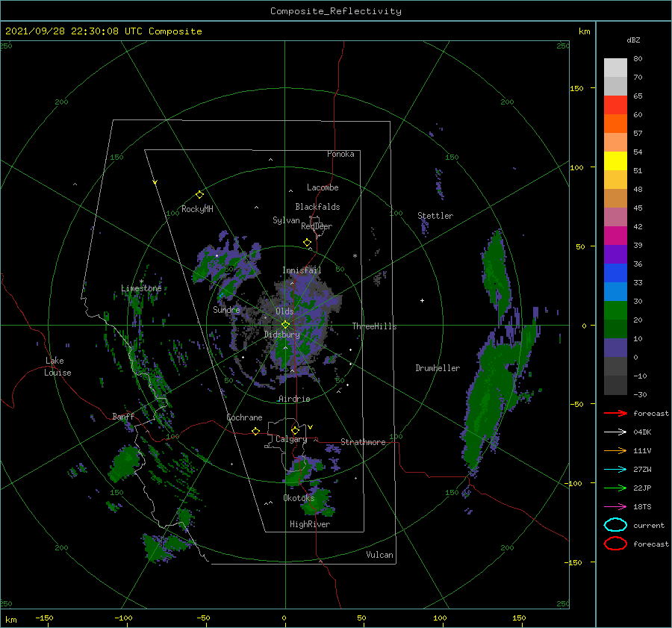Click the Sundre city label
Screen dimensions: 672x628
[x=226, y=309]
